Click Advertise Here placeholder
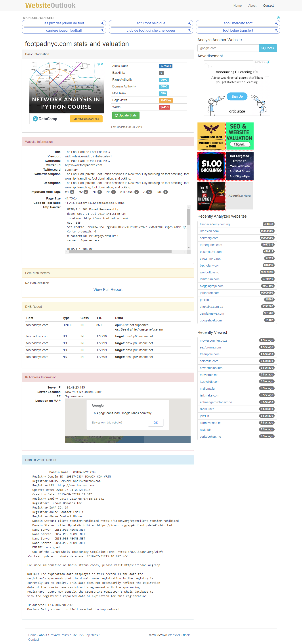 pos(239,195)
